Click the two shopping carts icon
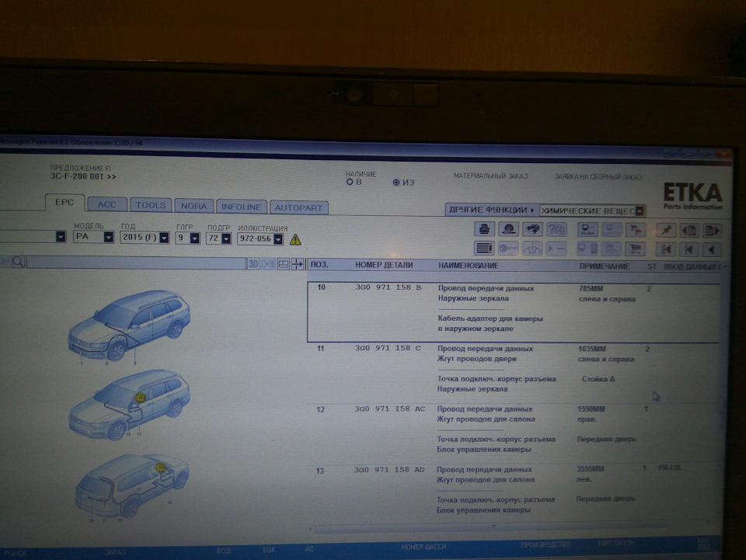Image resolution: width=746 pixels, height=560 pixels. pyautogui.click(x=635, y=231)
